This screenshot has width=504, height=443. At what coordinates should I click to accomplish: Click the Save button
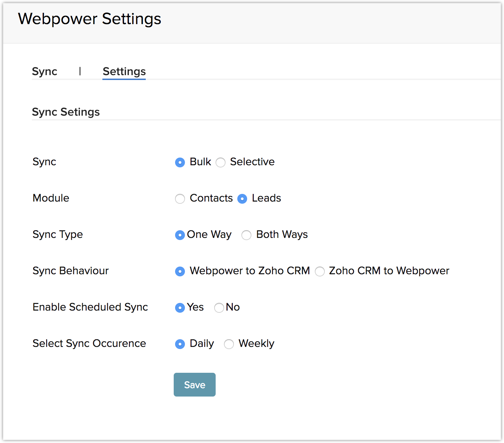(195, 385)
